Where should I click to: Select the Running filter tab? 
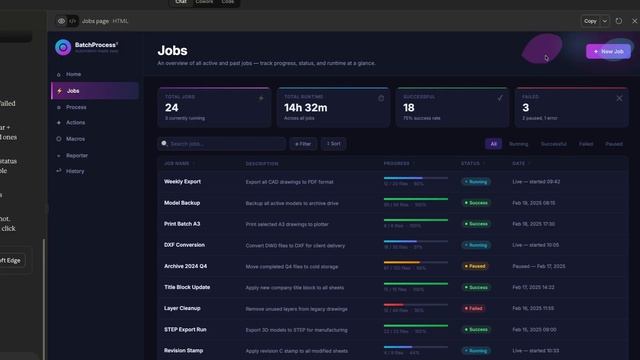pyautogui.click(x=518, y=144)
